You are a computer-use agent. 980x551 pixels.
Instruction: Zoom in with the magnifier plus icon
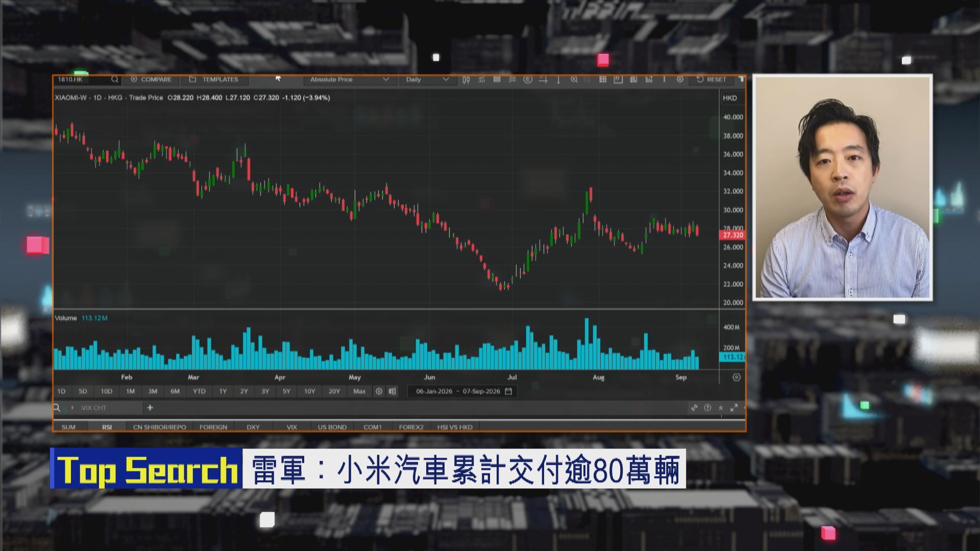coord(574,80)
